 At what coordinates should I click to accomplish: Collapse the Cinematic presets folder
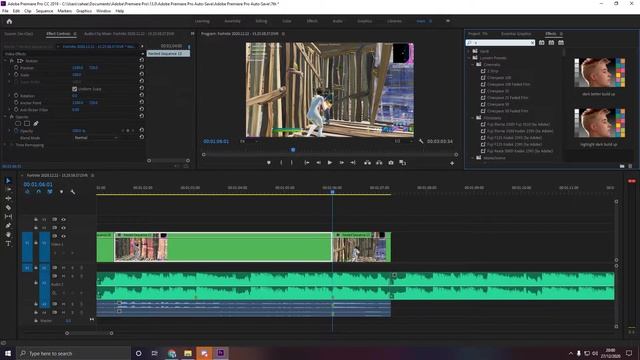[473, 64]
